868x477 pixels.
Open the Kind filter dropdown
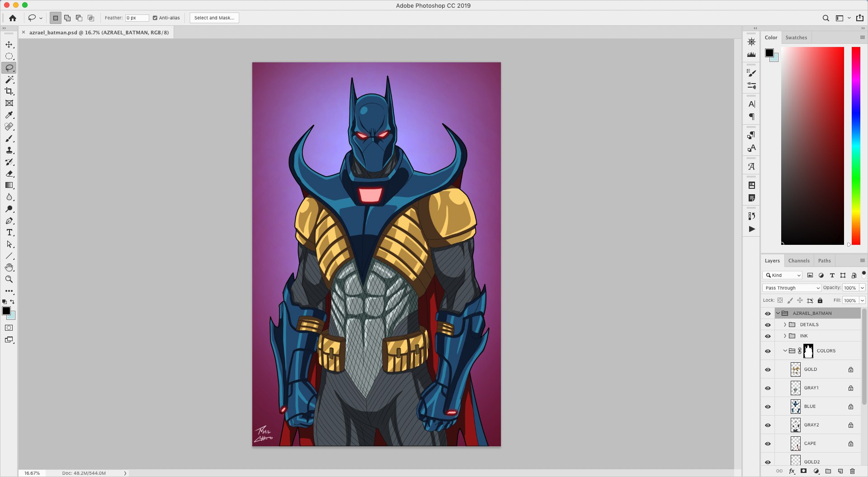click(783, 275)
